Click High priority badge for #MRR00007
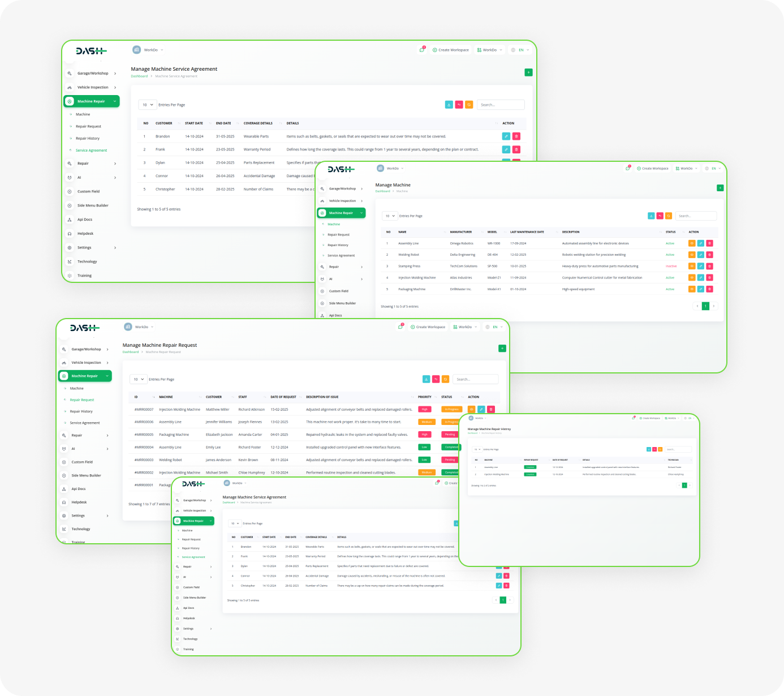Image resolution: width=784 pixels, height=696 pixels. [424, 409]
